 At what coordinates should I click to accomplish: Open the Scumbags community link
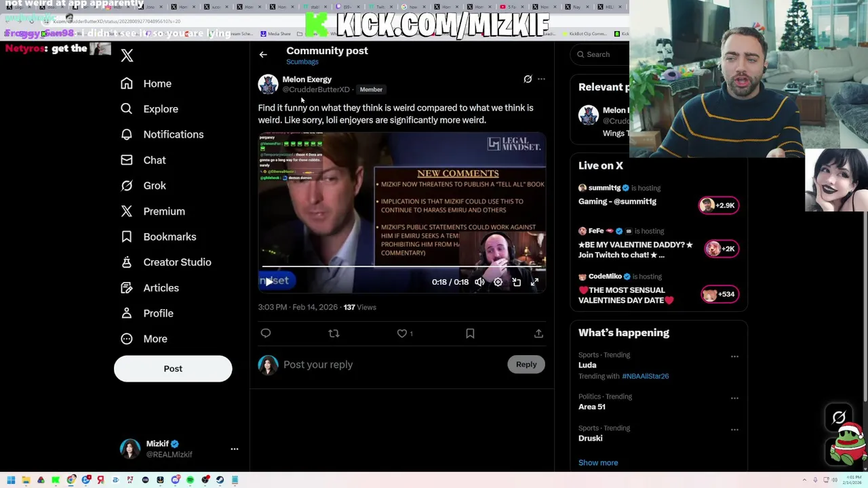click(302, 62)
